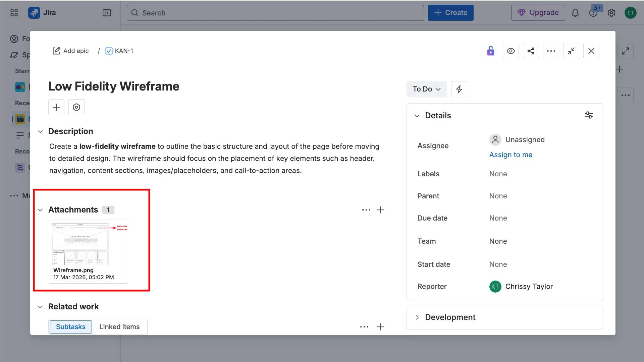This screenshot has height=362, width=644.
Task: Select the Subtasks tab
Action: [70, 326]
